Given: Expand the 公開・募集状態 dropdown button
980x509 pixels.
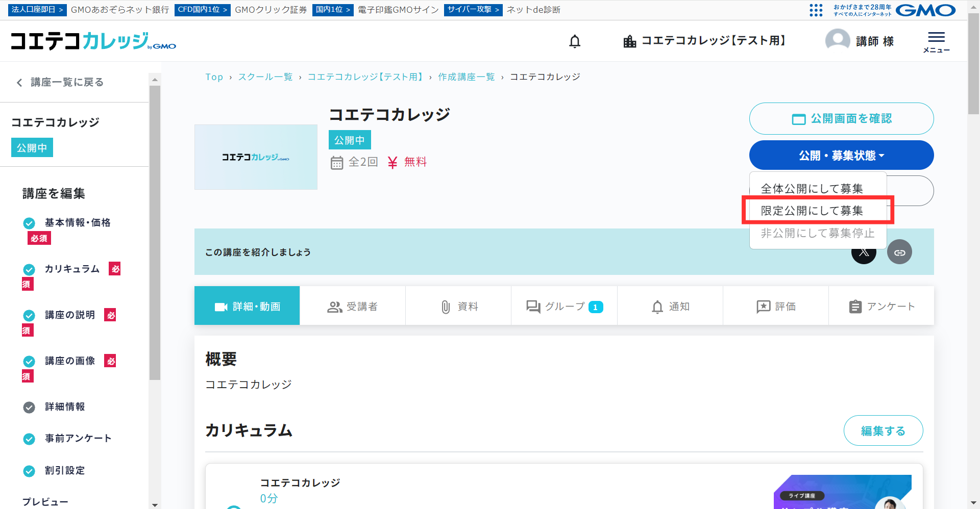Looking at the screenshot, I should pos(841,156).
